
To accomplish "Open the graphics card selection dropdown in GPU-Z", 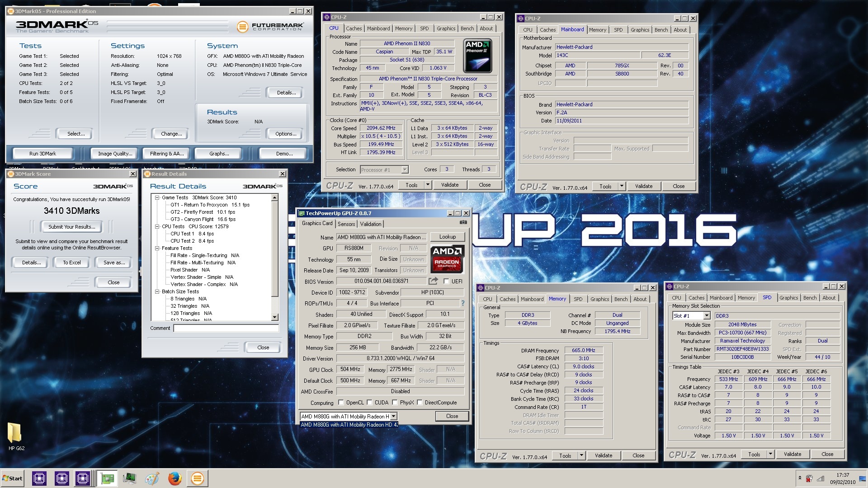I will (394, 416).
